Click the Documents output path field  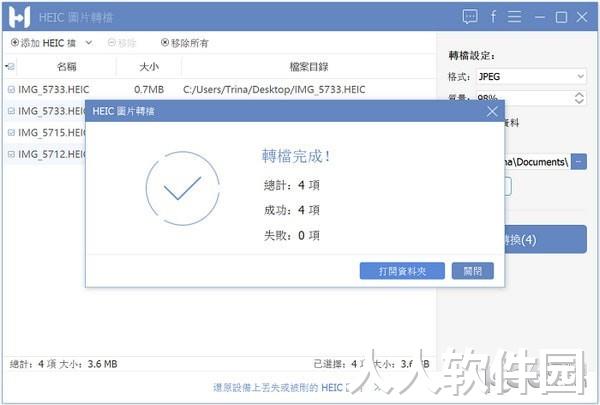click(537, 162)
